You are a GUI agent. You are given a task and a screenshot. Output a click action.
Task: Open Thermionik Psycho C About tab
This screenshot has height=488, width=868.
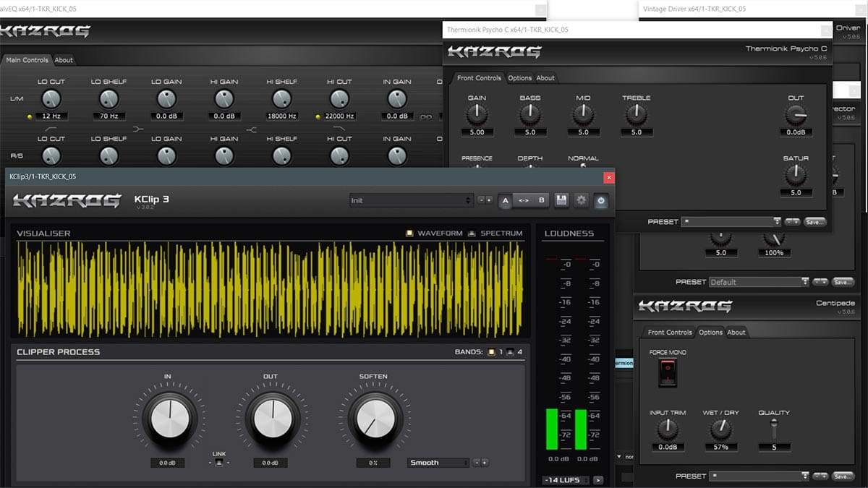click(x=545, y=78)
